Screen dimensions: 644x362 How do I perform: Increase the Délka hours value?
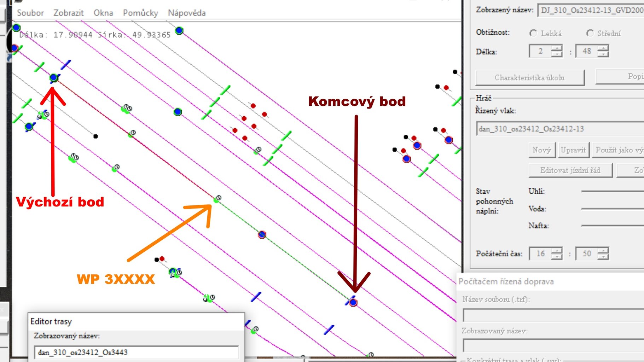pyautogui.click(x=557, y=48)
